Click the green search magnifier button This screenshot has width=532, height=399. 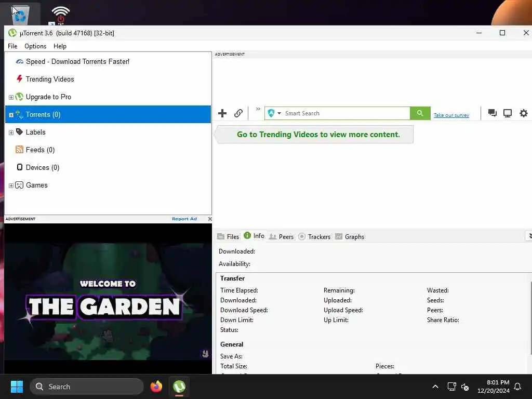420,113
